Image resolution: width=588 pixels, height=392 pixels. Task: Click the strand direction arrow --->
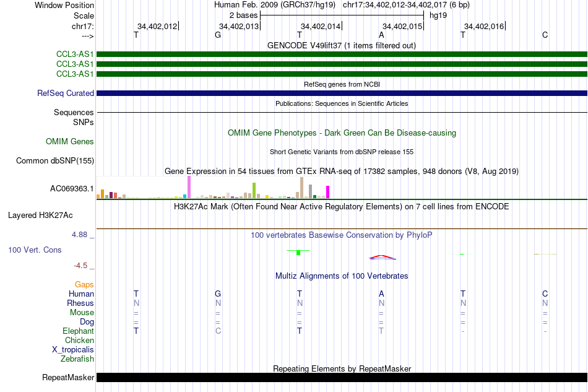pyautogui.click(x=88, y=36)
